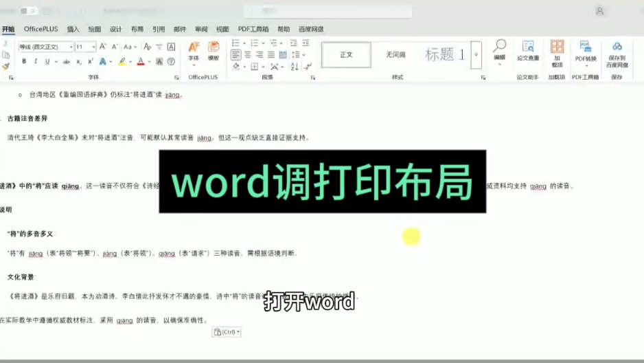
Task: Show paragraph marks icon
Action: coord(308,66)
